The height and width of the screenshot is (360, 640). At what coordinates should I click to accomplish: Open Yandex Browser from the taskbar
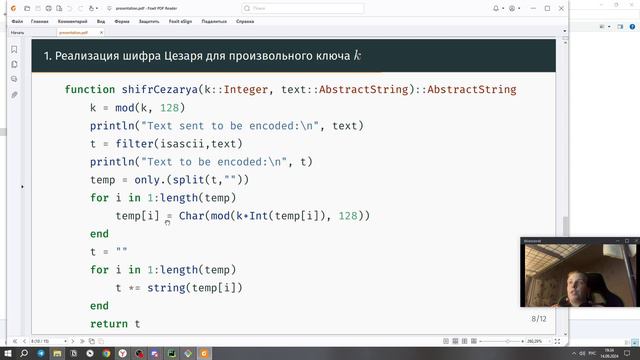tap(122, 353)
